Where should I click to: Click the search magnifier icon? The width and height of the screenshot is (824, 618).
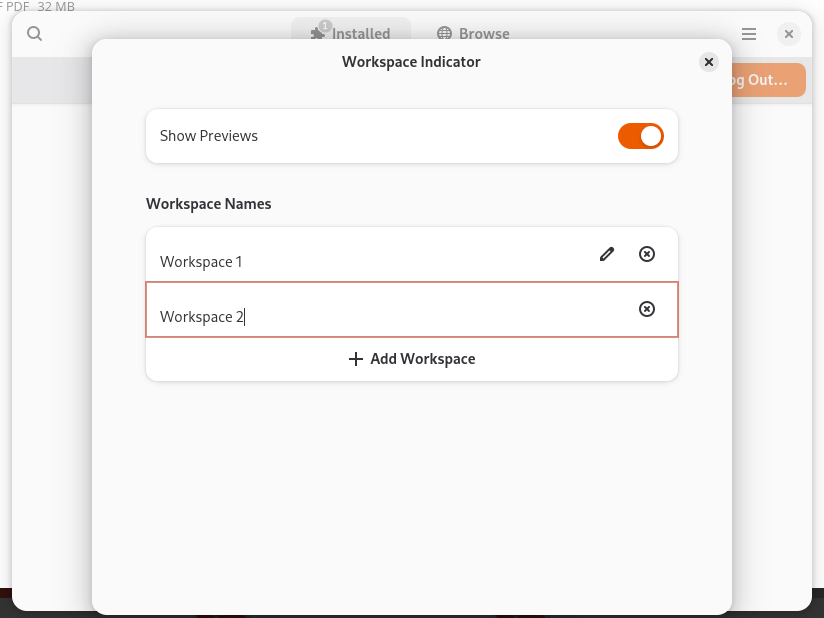click(34, 34)
